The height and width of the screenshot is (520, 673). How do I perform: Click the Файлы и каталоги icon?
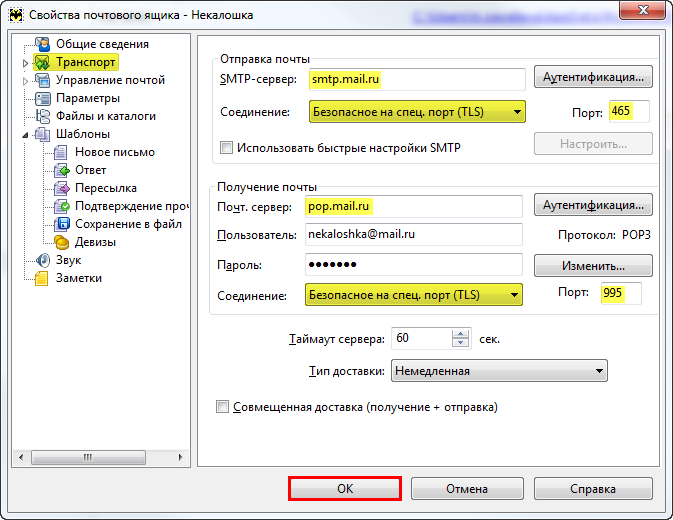click(42, 116)
